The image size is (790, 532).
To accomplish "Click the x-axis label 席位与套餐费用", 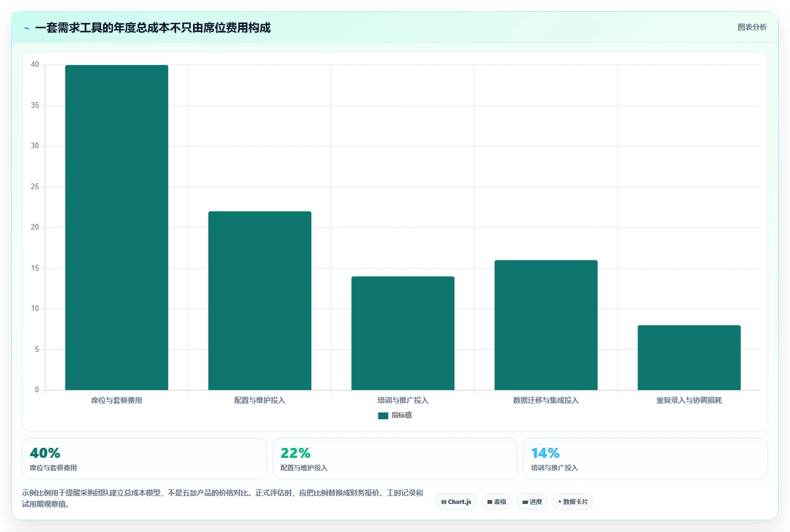I will point(117,400).
